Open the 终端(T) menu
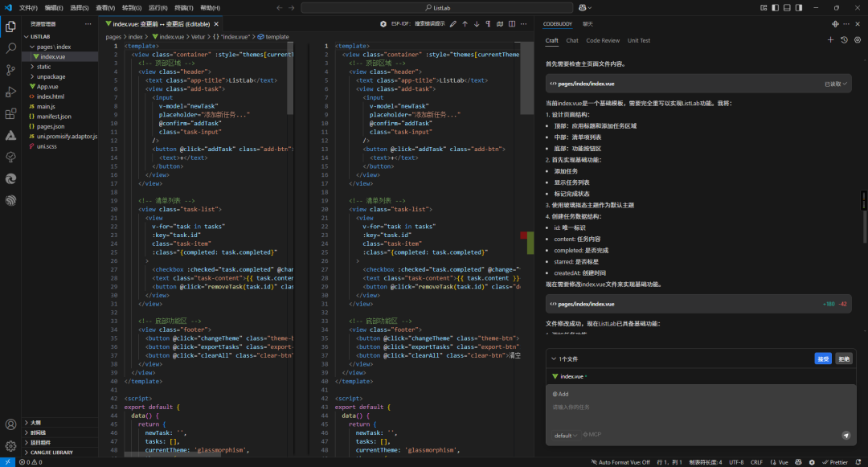Viewport: 868px width, 467px height. [184, 8]
